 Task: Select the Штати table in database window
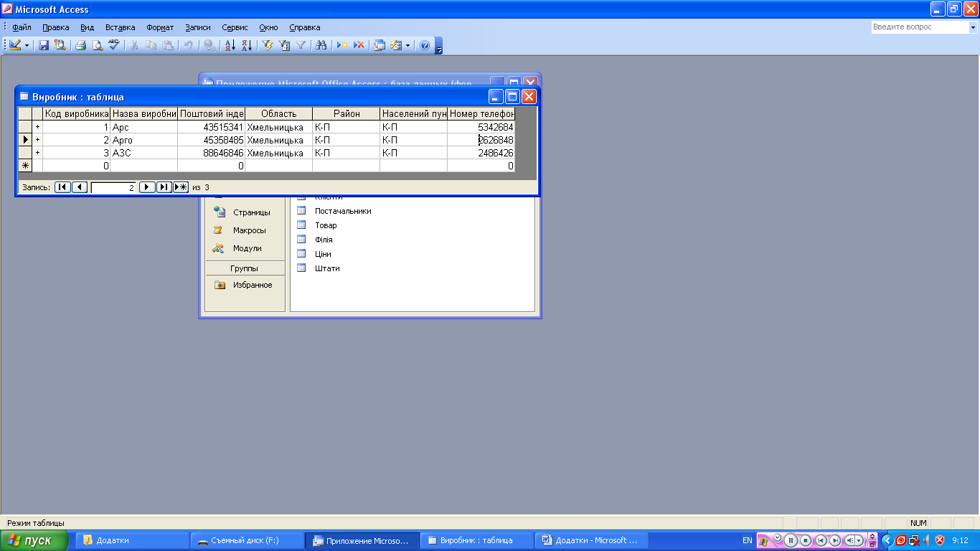click(319, 268)
